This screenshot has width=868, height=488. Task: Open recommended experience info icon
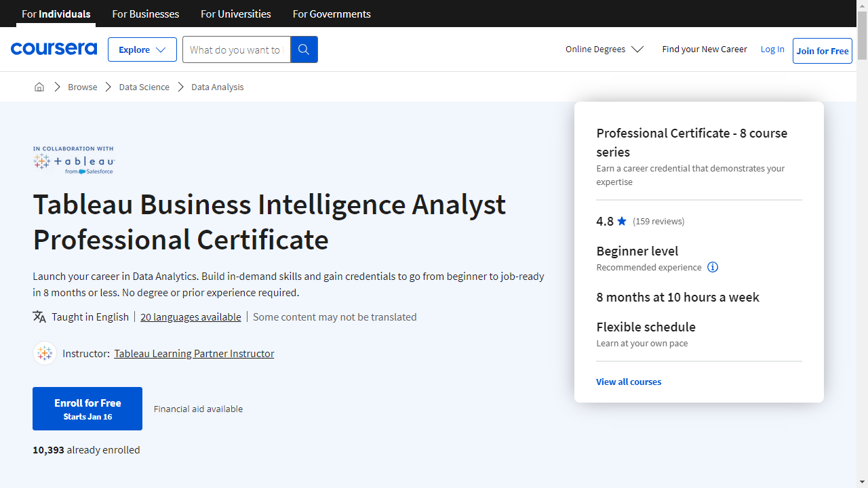click(x=713, y=267)
